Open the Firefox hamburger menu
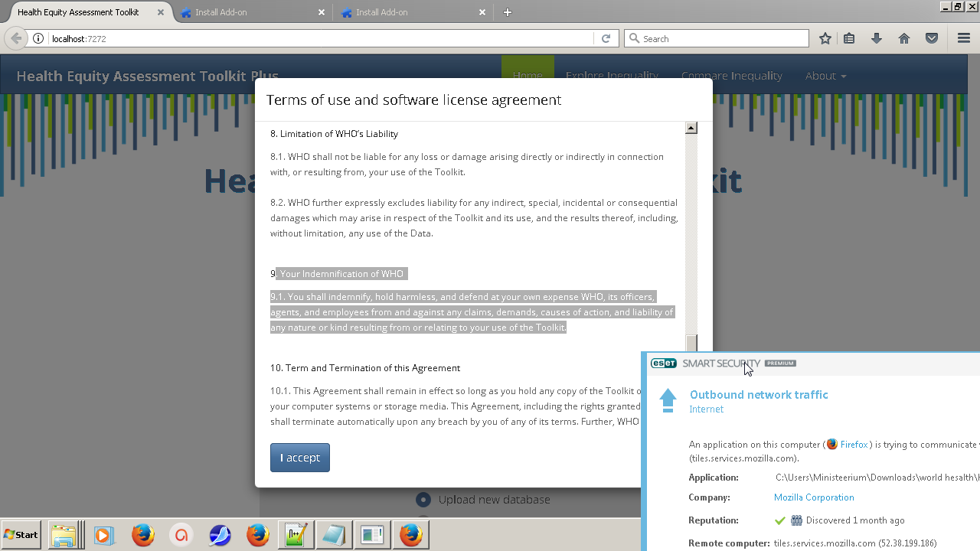This screenshot has height=551, width=980. pos(964,38)
